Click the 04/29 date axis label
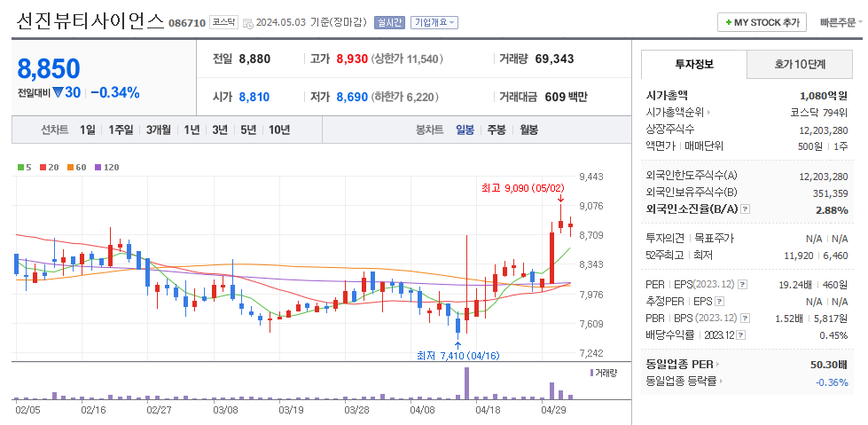The width and height of the screenshot is (868, 425). point(552,410)
